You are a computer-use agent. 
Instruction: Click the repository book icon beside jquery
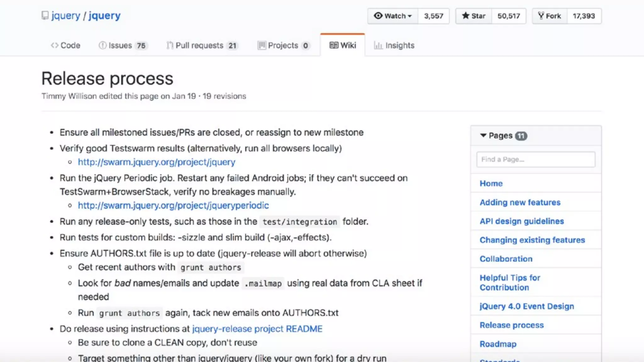[45, 15]
